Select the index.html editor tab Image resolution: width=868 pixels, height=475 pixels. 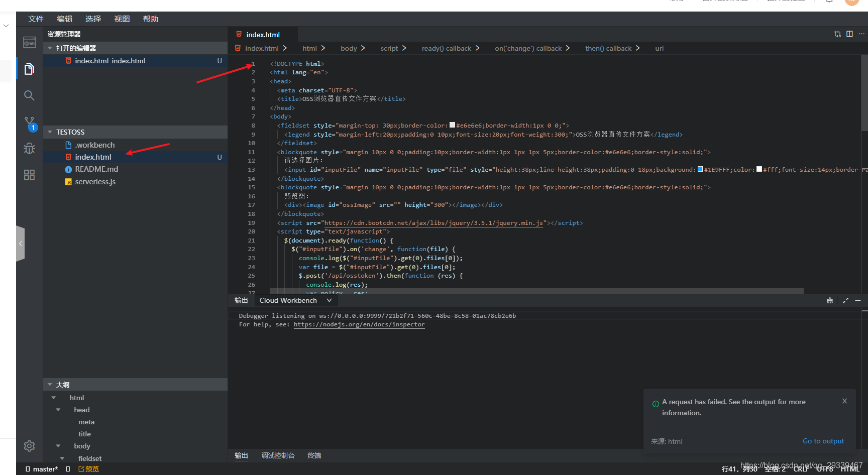263,34
